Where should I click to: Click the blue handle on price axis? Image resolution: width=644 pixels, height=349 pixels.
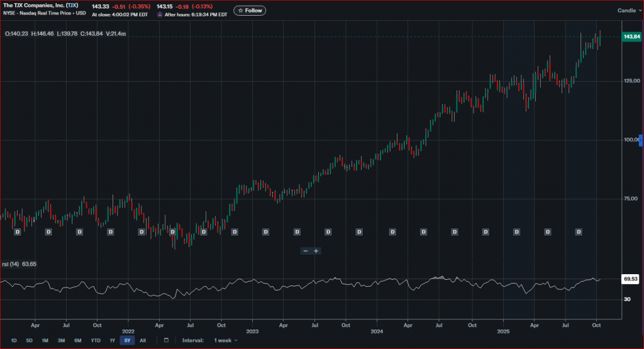point(641,140)
